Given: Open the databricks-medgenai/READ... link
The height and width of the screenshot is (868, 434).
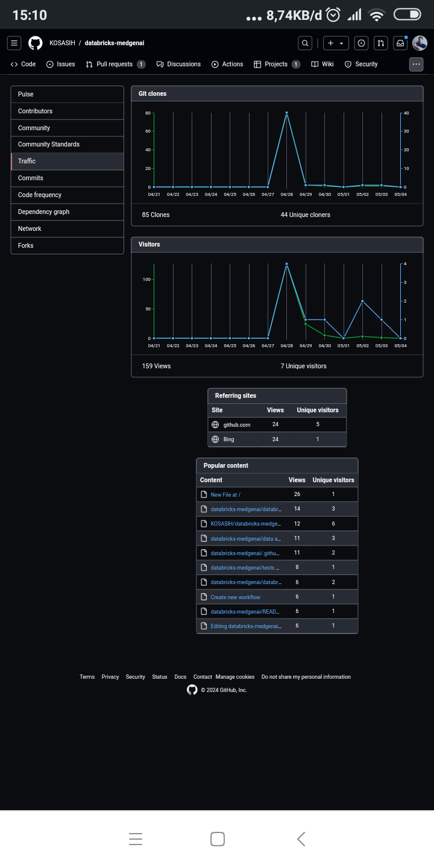Looking at the screenshot, I should point(245,612).
